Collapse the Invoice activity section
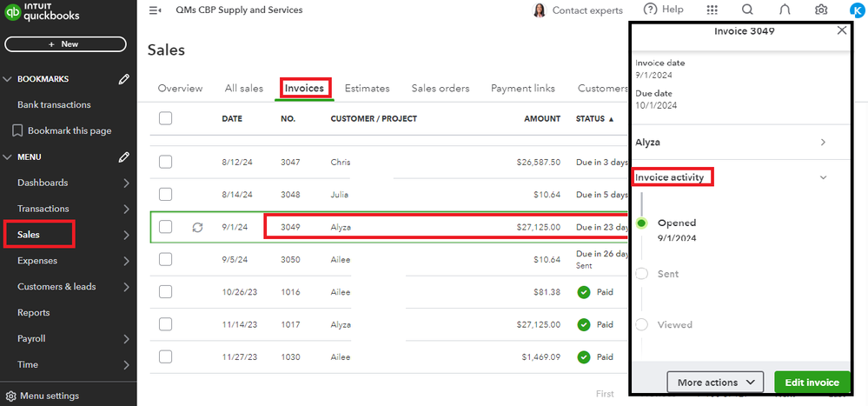The height and width of the screenshot is (406, 868). (x=823, y=177)
